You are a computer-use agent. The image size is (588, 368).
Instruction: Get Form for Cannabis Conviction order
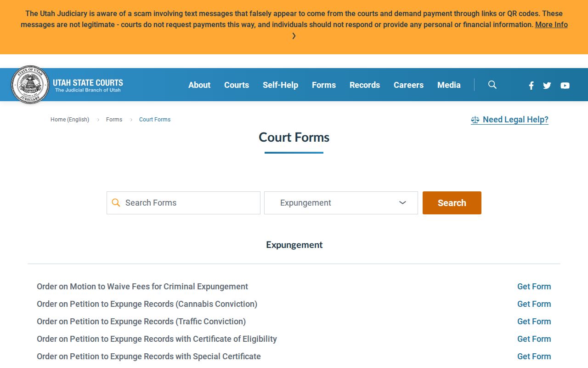click(534, 304)
